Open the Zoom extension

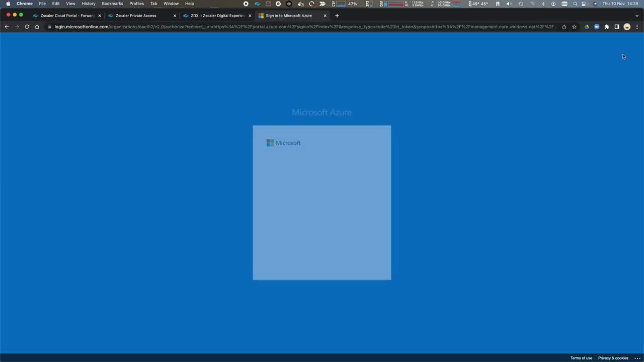pos(597,27)
